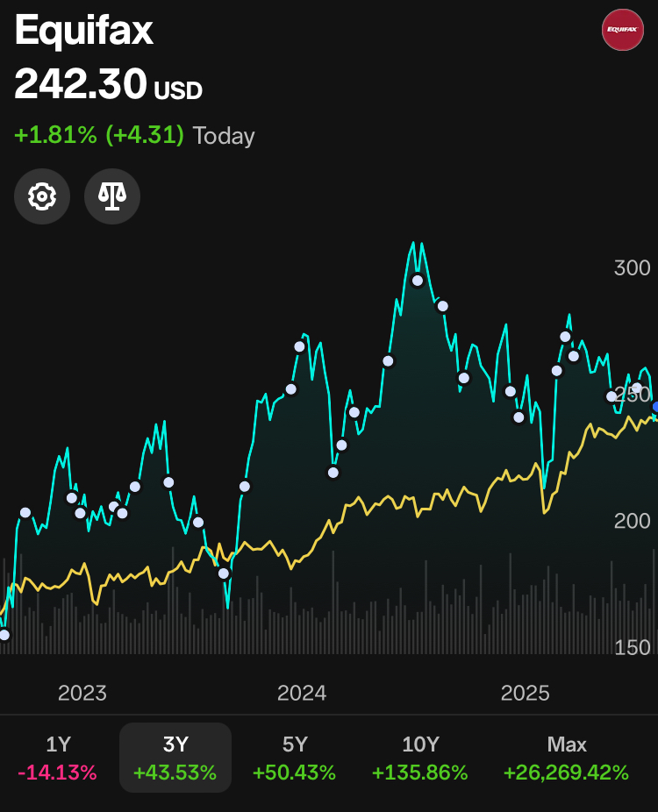Click the 2024 axis label
Viewport: 658px width, 812px height.
click(302, 693)
